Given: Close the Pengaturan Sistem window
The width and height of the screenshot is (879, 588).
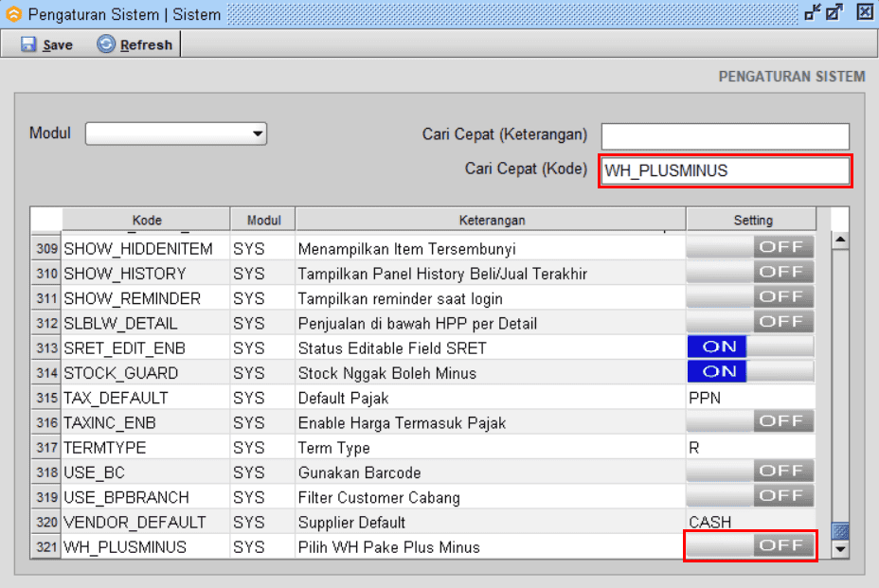Looking at the screenshot, I should [864, 13].
